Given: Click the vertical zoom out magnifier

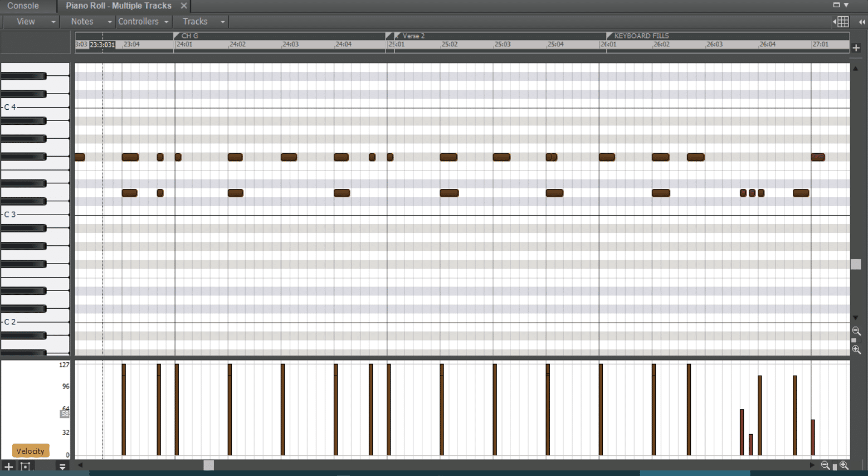Looking at the screenshot, I should (x=856, y=331).
